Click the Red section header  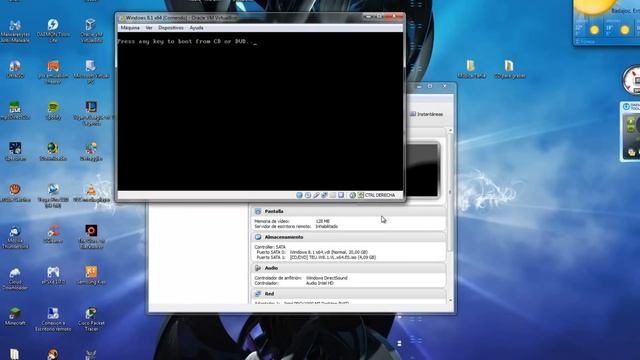click(348, 294)
